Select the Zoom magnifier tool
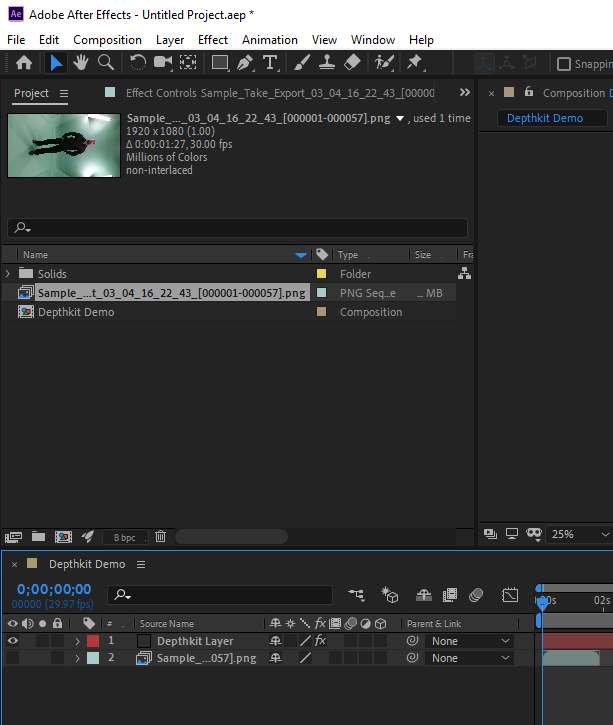This screenshot has height=725, width=613. pyautogui.click(x=104, y=63)
